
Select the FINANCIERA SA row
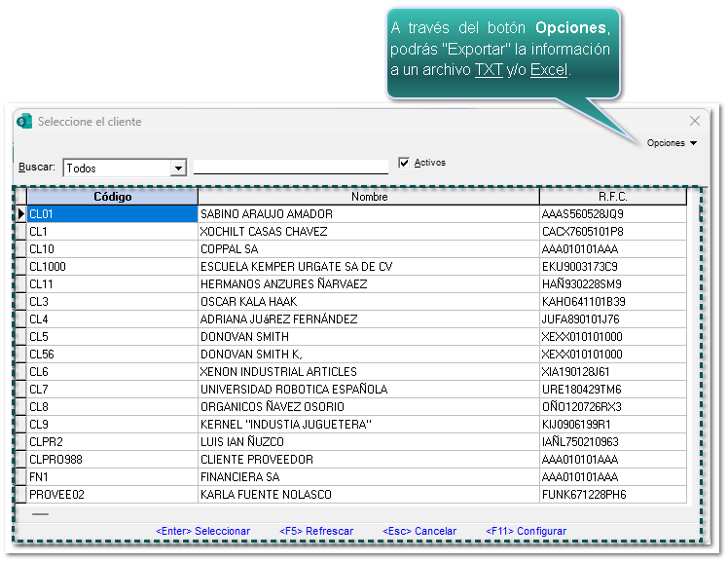pyautogui.click(x=239, y=477)
